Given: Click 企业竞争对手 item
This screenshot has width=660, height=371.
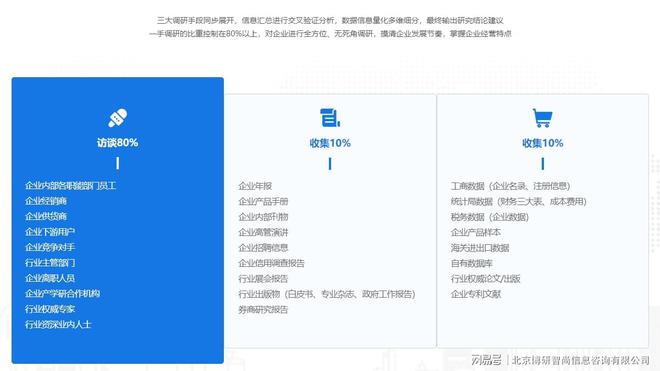Looking at the screenshot, I should pos(50,247).
